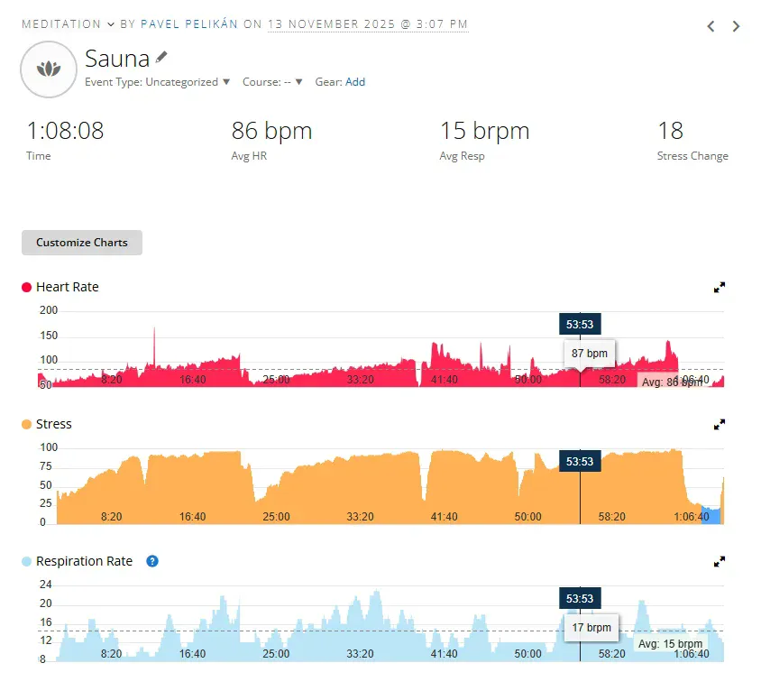The height and width of the screenshot is (700, 761).
Task: Click the Add gear link
Action: (x=355, y=82)
